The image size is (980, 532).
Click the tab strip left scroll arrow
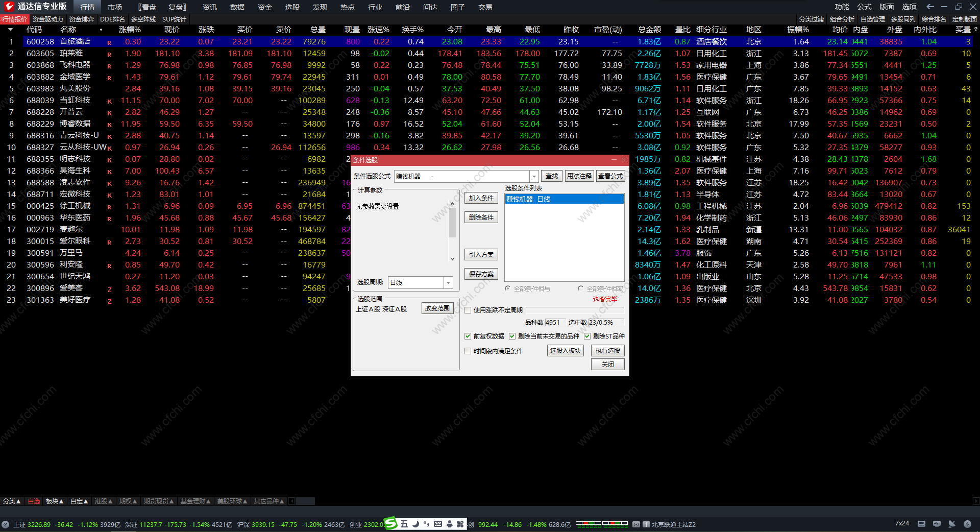click(292, 501)
